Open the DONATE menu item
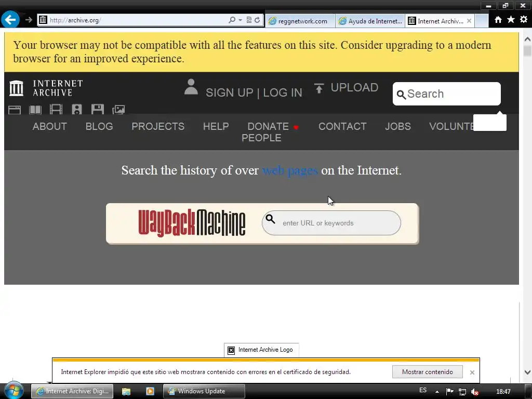The width and height of the screenshot is (532, 399). point(268,127)
